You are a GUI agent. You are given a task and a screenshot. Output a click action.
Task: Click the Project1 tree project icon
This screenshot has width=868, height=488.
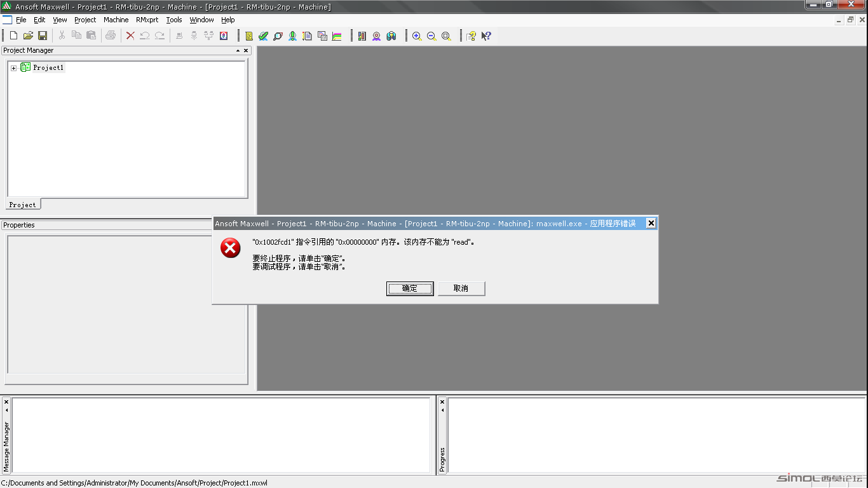(25, 67)
